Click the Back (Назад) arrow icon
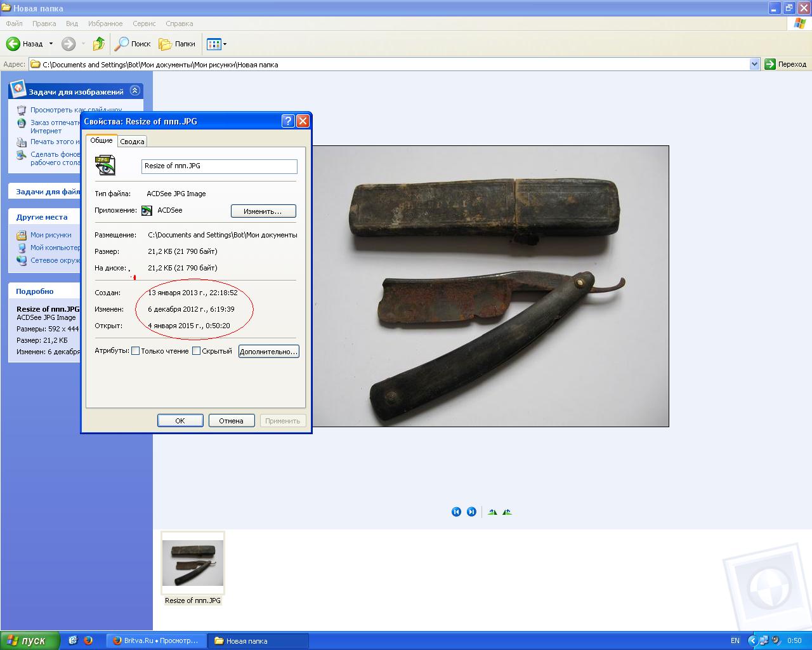Viewport: 812px width, 650px height. pos(13,44)
